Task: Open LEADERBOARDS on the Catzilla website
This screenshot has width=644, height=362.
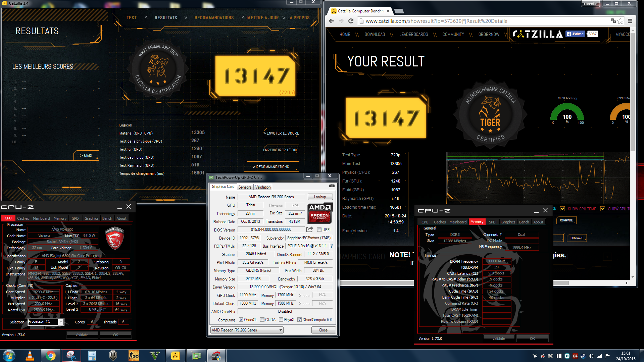Action: (413, 34)
